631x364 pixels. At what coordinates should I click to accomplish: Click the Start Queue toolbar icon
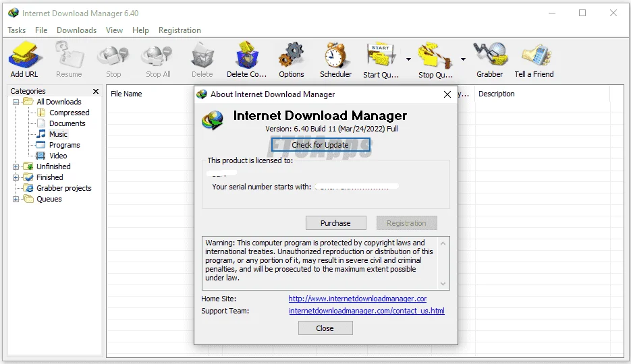click(x=381, y=55)
